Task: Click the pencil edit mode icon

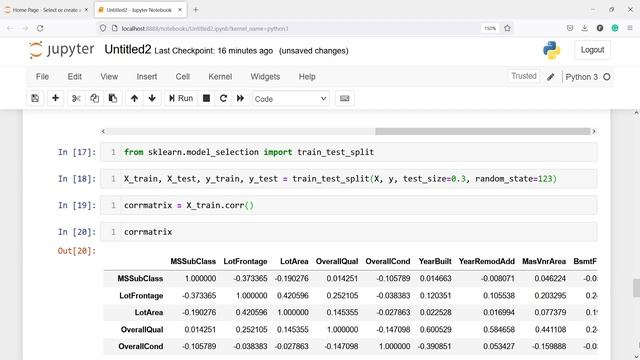Action: (551, 77)
